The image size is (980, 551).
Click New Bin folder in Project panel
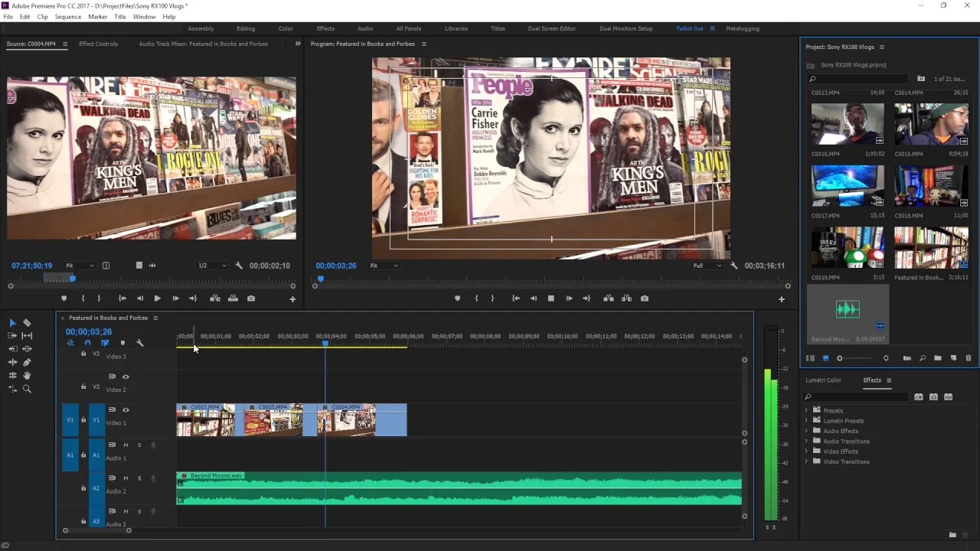click(938, 358)
